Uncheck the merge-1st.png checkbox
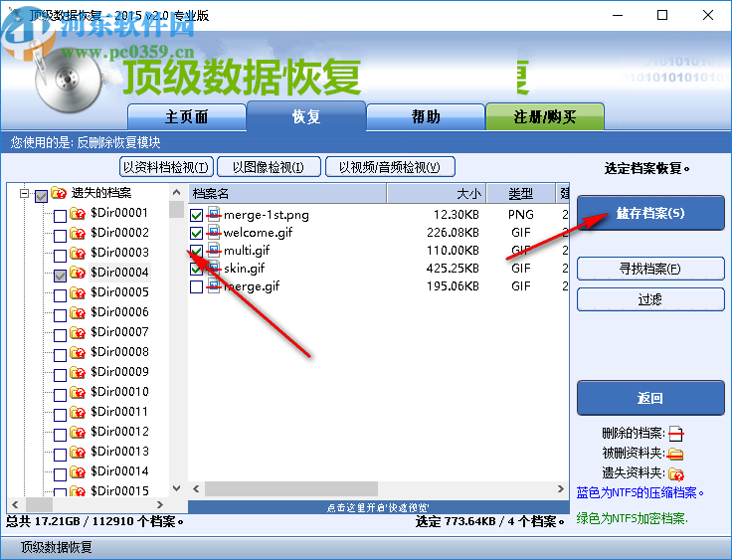The image size is (732, 560). coord(196,215)
